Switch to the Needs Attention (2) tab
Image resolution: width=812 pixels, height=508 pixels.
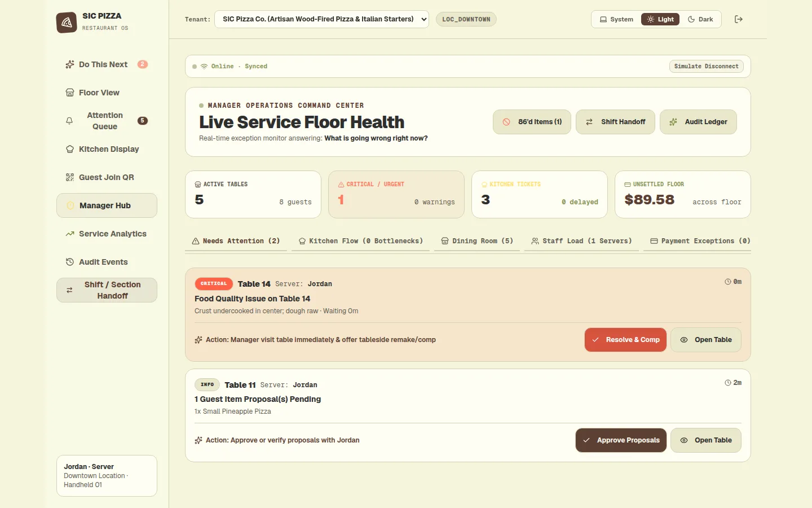tap(236, 241)
